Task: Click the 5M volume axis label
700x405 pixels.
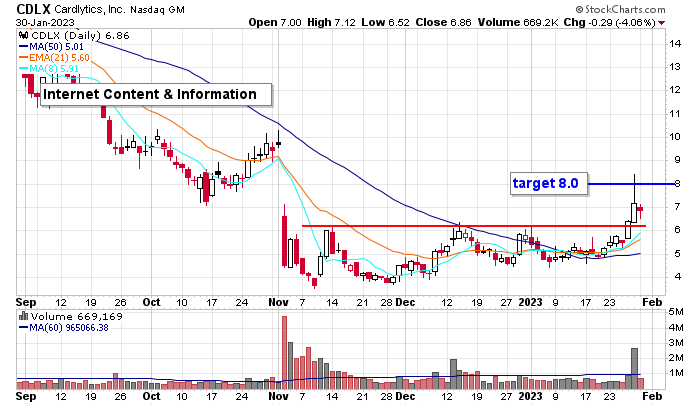Action: tap(676, 312)
